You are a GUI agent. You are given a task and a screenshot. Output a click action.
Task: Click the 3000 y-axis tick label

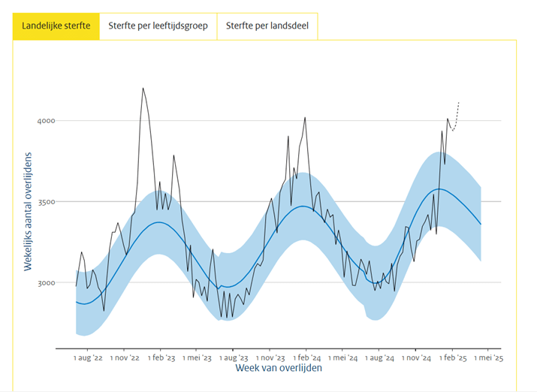click(47, 283)
